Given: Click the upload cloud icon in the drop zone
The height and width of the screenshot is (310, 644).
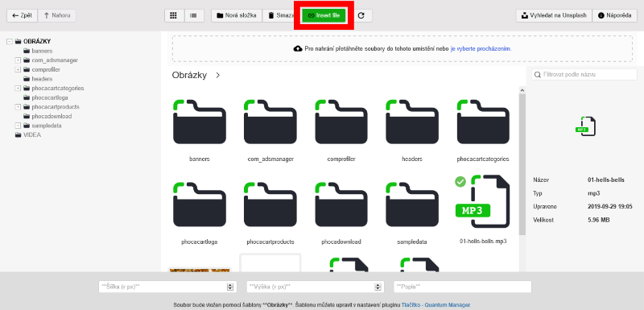Looking at the screenshot, I should click(298, 48).
